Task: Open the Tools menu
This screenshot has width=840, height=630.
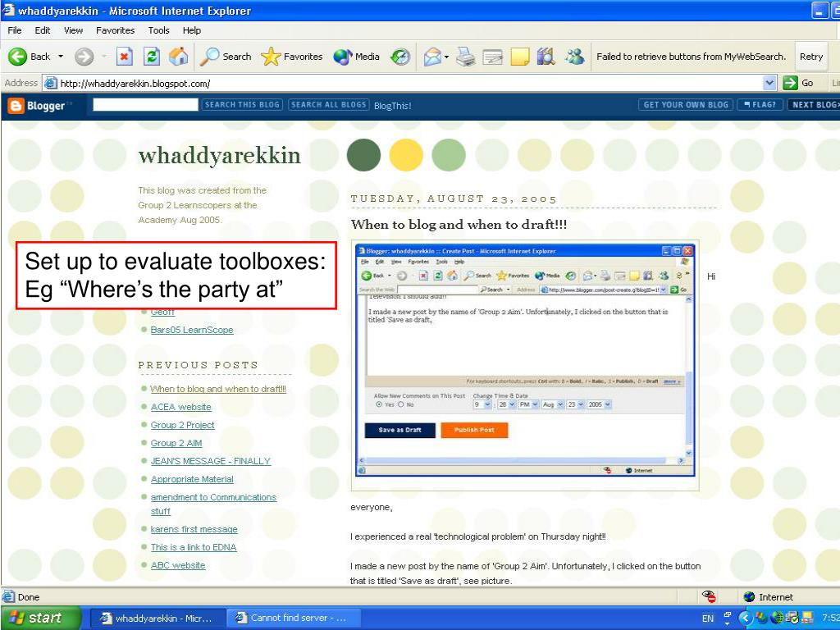Action: (158, 30)
